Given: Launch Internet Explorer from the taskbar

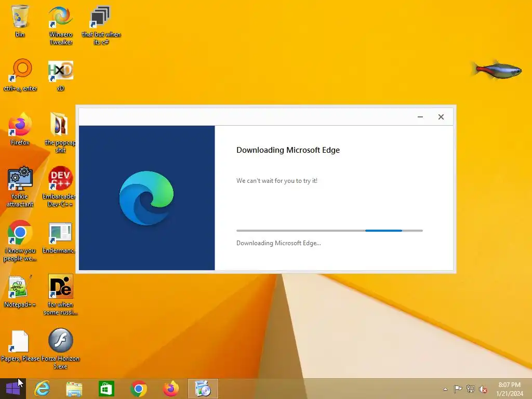Looking at the screenshot, I should coord(42,389).
